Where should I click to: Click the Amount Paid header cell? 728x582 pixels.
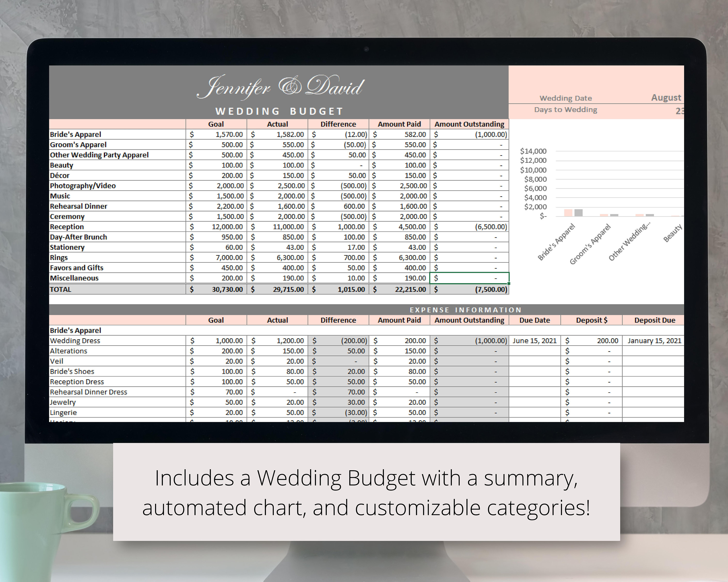(x=399, y=124)
